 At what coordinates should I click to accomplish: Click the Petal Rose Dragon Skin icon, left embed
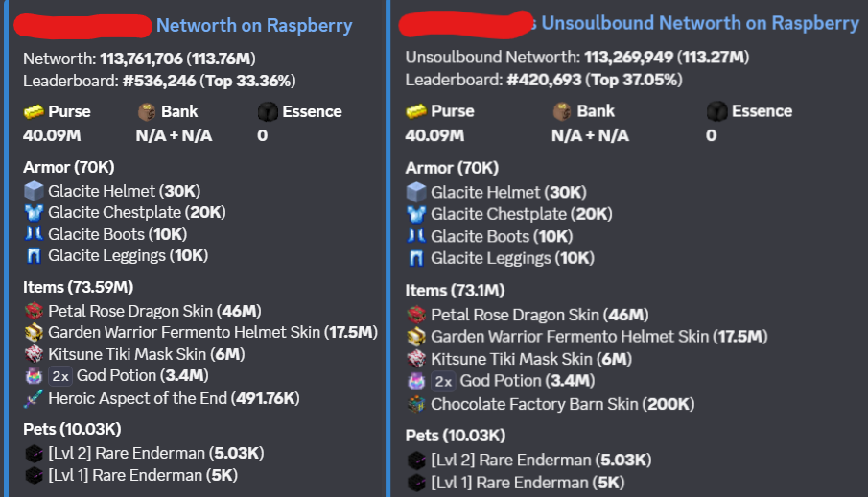point(34,311)
